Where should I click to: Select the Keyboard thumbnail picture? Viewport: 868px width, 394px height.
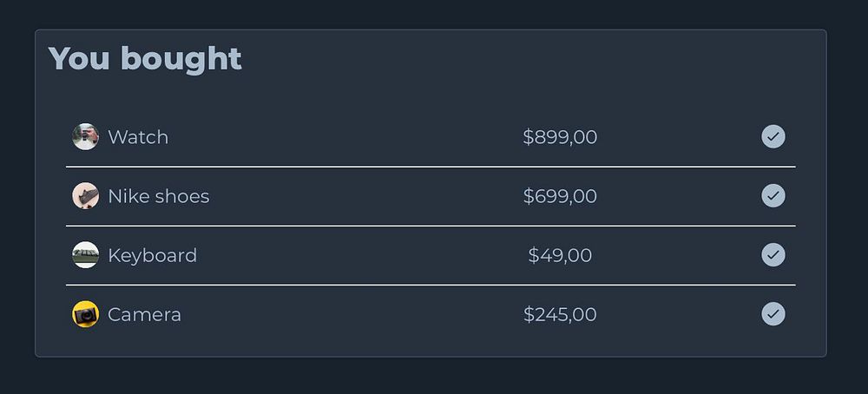85,255
